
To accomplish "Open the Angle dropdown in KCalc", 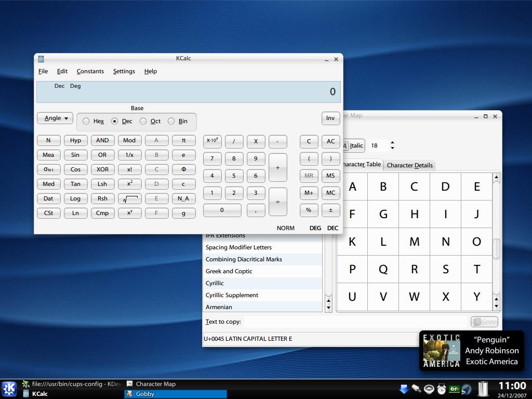I will 55,118.
